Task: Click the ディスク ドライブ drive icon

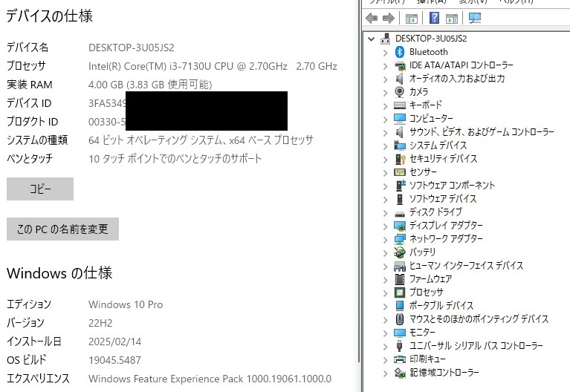Action: click(400, 214)
